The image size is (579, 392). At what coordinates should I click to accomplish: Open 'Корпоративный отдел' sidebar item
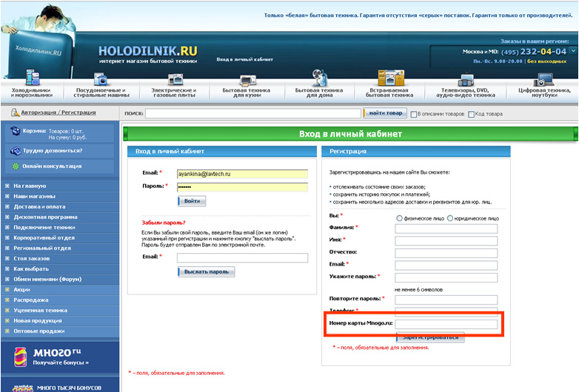(44, 237)
